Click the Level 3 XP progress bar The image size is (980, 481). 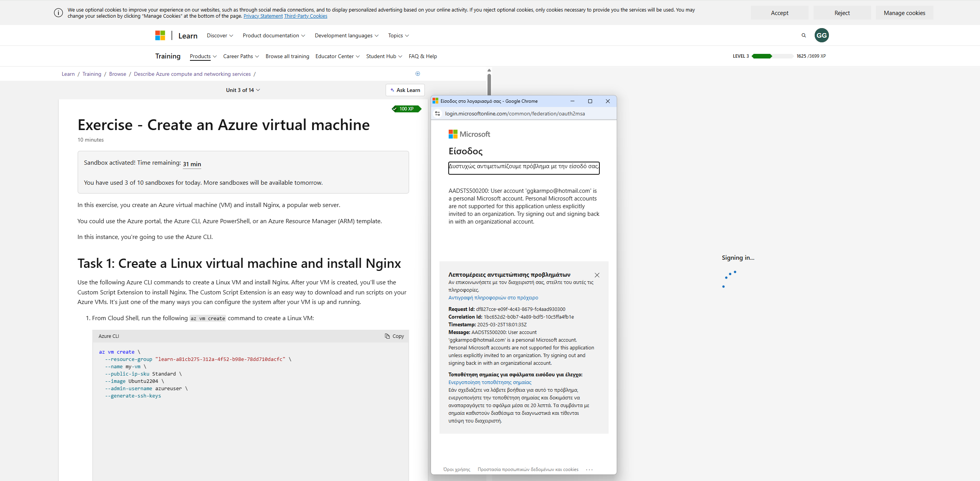(772, 56)
